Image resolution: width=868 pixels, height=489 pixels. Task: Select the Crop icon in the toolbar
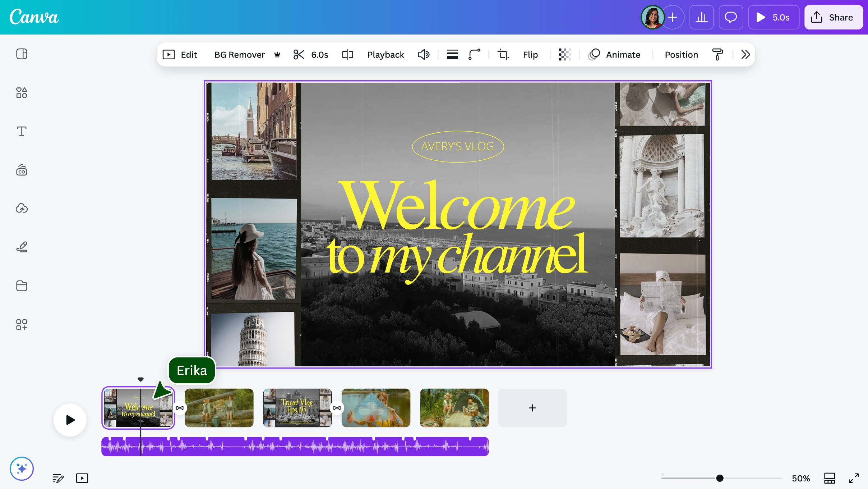pos(503,54)
